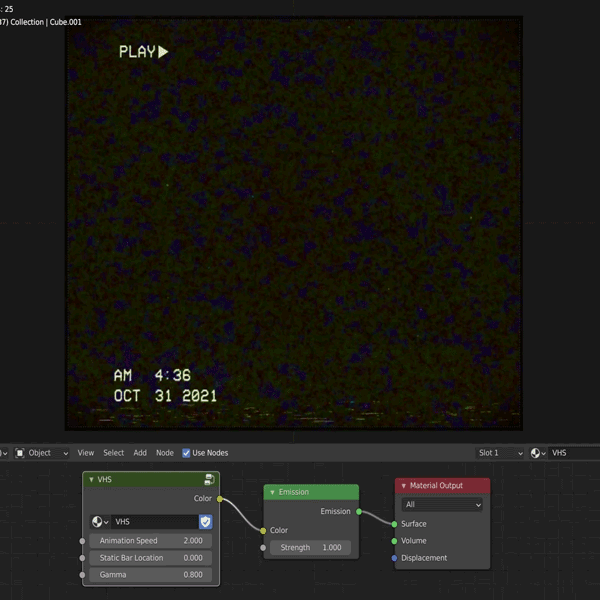600x600 pixels.
Task: Click the Volume input socket on Material Output
Action: pyautogui.click(x=394, y=541)
